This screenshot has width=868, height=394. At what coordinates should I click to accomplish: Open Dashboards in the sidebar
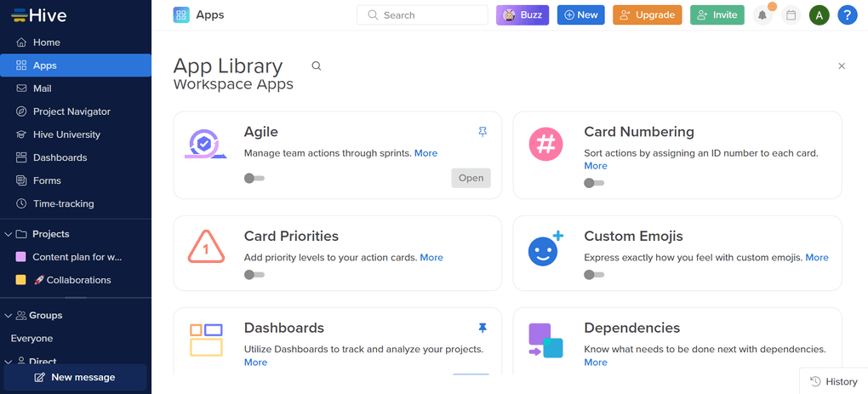pyautogui.click(x=76, y=157)
